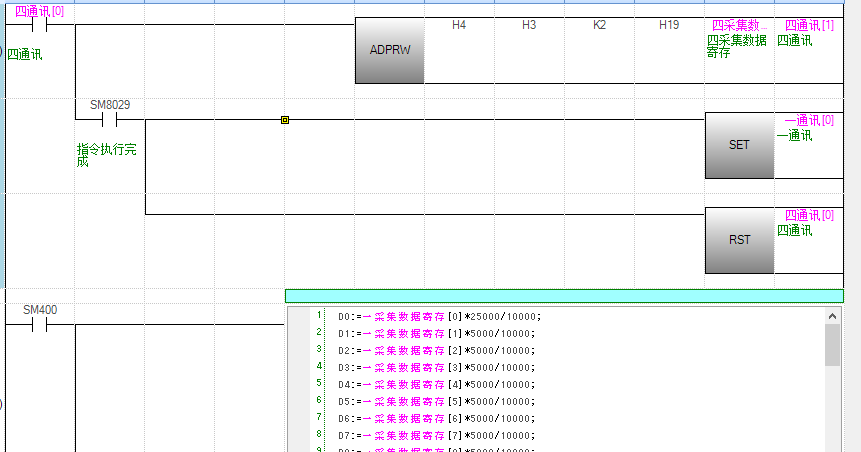Image resolution: width=861 pixels, height=452 pixels.
Task: Select the ADPRW instruction block
Action: (x=389, y=50)
